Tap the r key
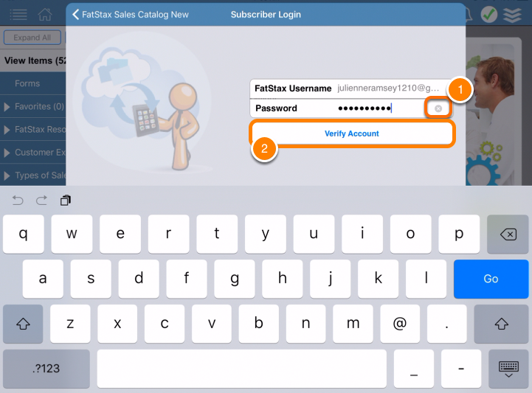532x393 pixels. tap(169, 234)
